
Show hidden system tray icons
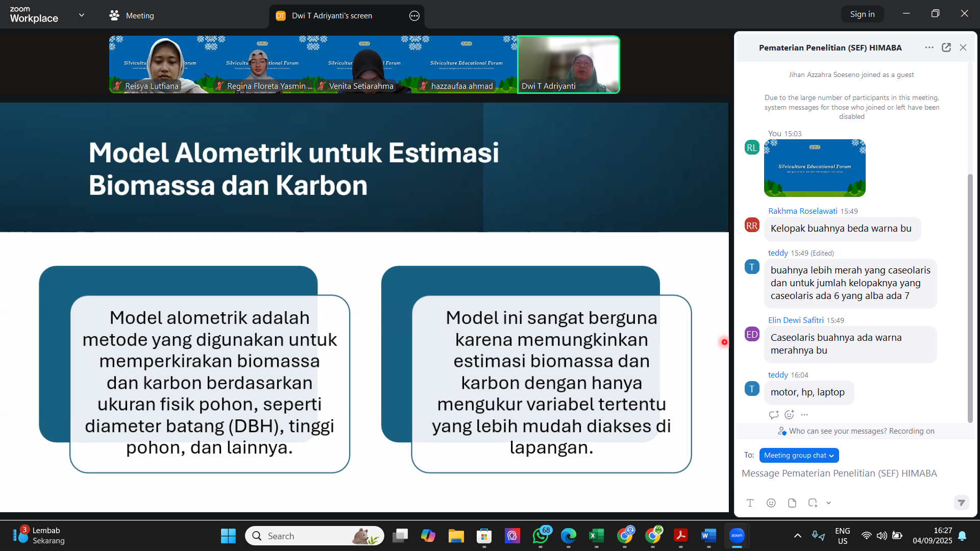click(x=797, y=536)
